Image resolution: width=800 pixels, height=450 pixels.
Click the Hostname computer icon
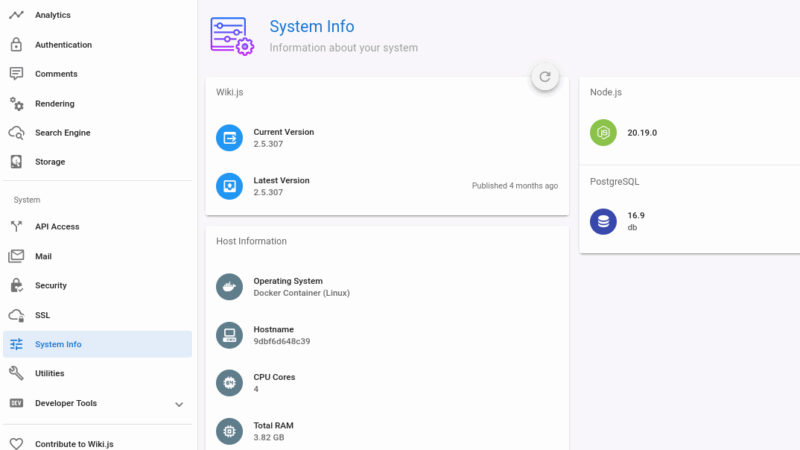pyautogui.click(x=229, y=335)
